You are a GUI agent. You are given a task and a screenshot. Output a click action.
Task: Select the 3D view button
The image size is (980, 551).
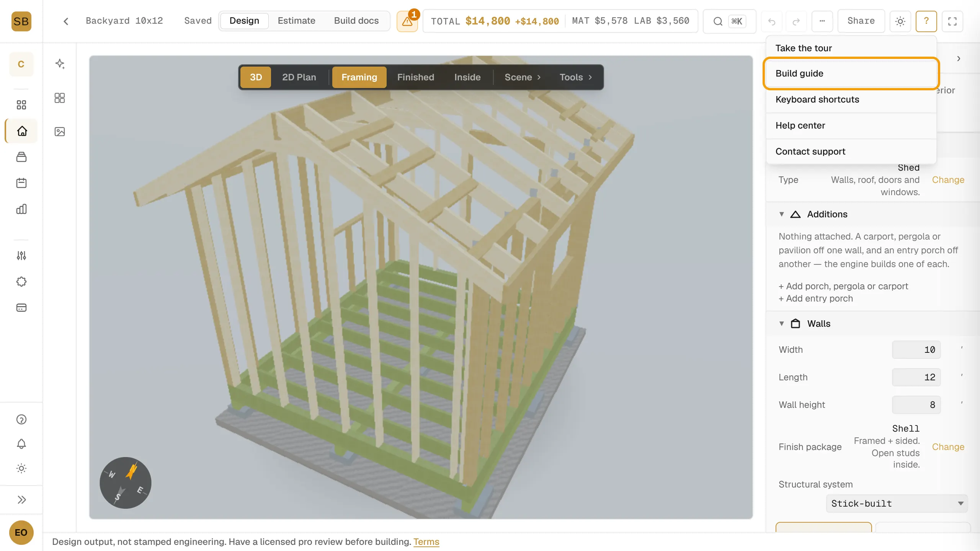pos(256,77)
